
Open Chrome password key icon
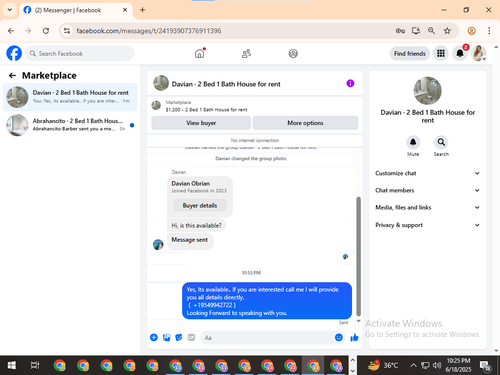(400, 31)
